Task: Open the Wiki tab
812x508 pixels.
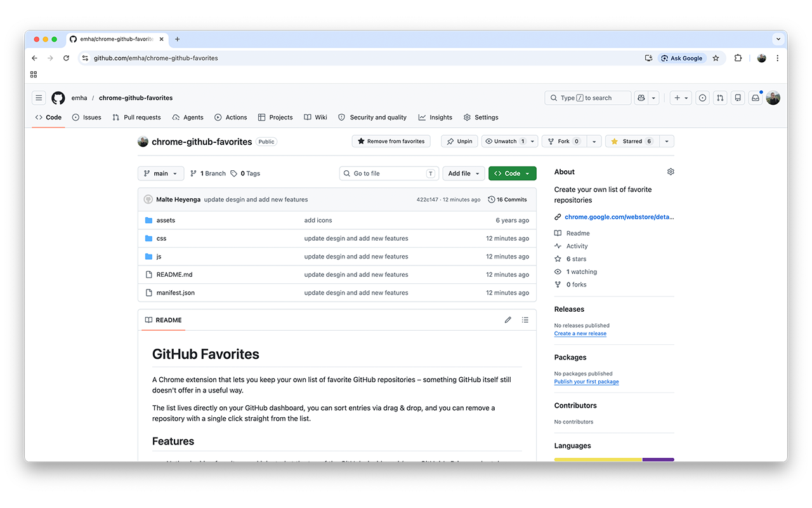Action: tap(315, 117)
